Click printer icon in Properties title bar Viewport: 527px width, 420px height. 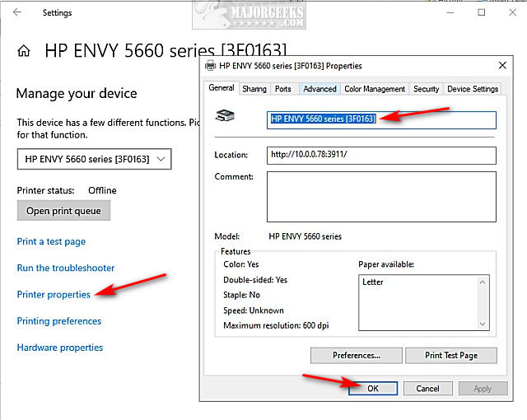click(x=211, y=66)
